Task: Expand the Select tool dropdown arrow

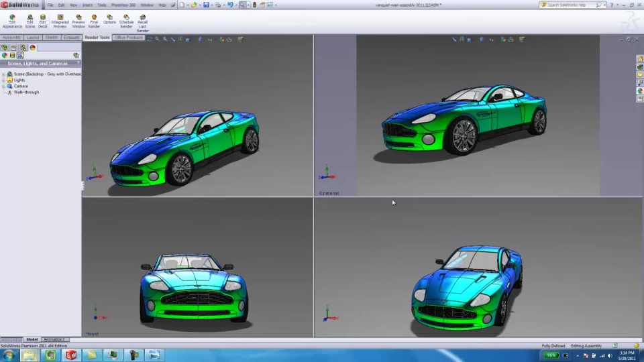Action: pyautogui.click(x=248, y=5)
